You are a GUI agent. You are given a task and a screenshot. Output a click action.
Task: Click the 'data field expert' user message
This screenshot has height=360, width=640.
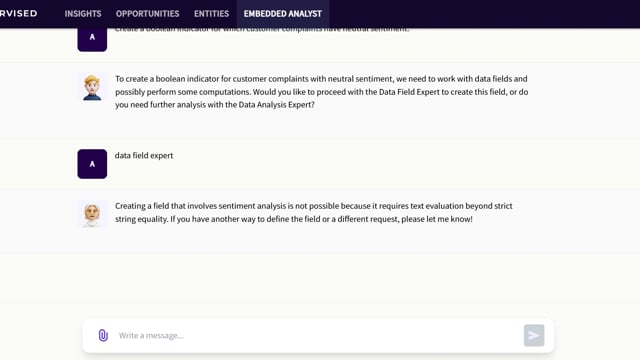tap(144, 156)
